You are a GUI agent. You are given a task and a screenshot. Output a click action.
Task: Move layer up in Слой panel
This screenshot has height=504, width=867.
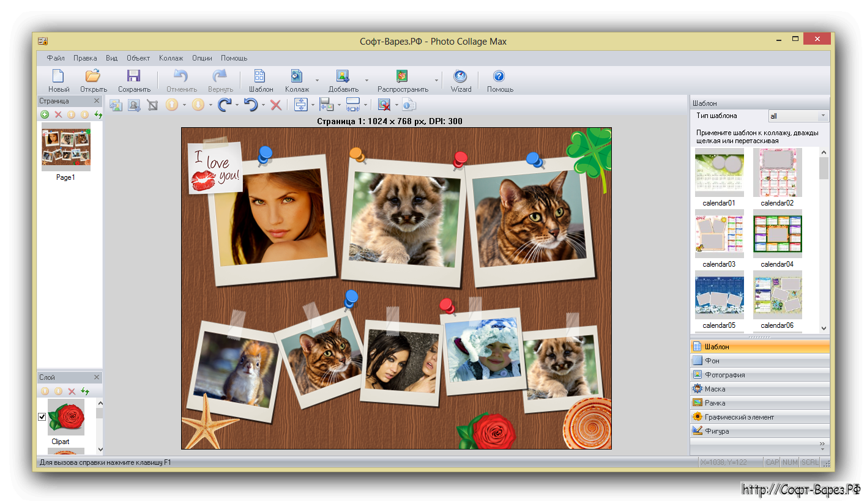tap(45, 391)
